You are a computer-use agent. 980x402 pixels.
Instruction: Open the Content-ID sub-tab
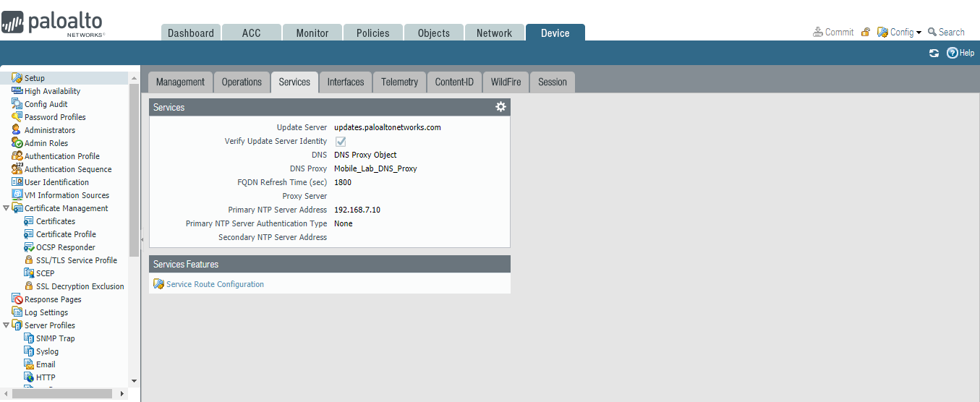(x=454, y=82)
